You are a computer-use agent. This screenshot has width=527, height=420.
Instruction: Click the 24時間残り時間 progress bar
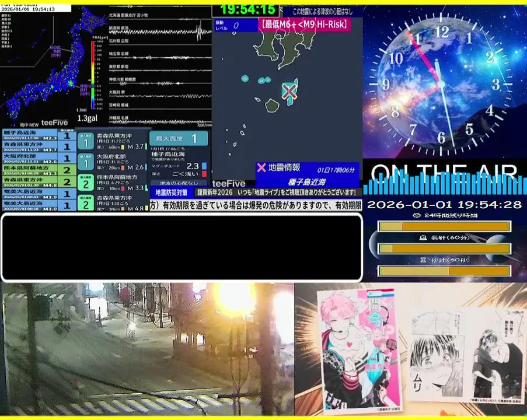click(444, 226)
